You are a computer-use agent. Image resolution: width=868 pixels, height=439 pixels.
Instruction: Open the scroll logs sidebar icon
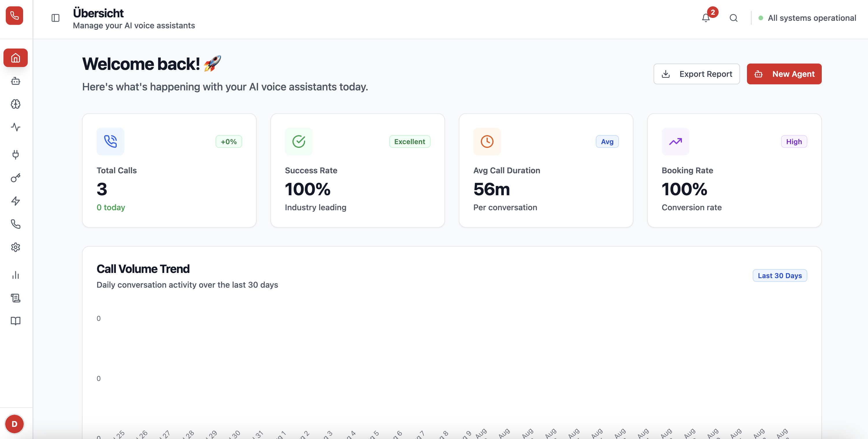[16, 298]
